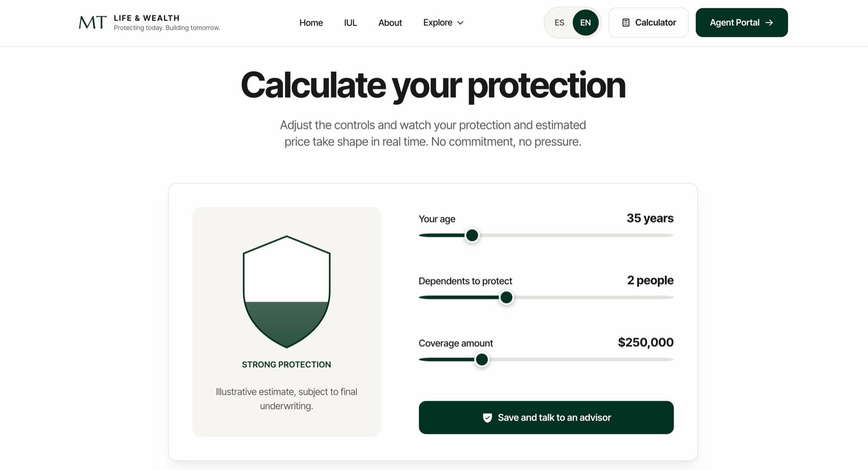
Task: Click the Strong Protection label
Action: [x=286, y=364]
